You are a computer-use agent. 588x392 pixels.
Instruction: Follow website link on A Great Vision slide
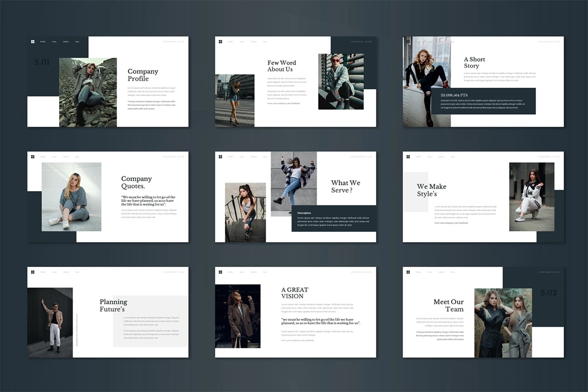click(297, 340)
